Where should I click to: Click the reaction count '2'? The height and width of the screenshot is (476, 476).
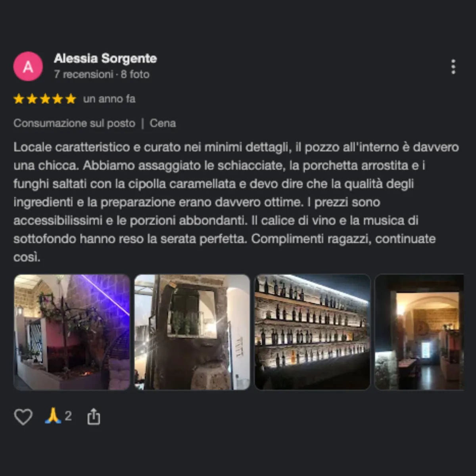point(68,416)
